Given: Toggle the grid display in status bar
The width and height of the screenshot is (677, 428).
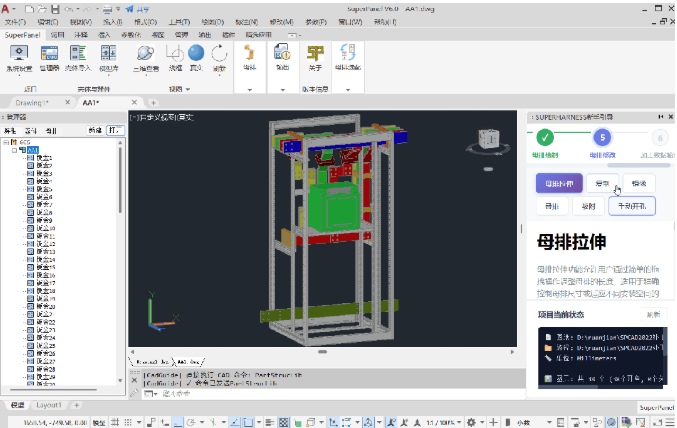Looking at the screenshot, I should tap(115, 422).
